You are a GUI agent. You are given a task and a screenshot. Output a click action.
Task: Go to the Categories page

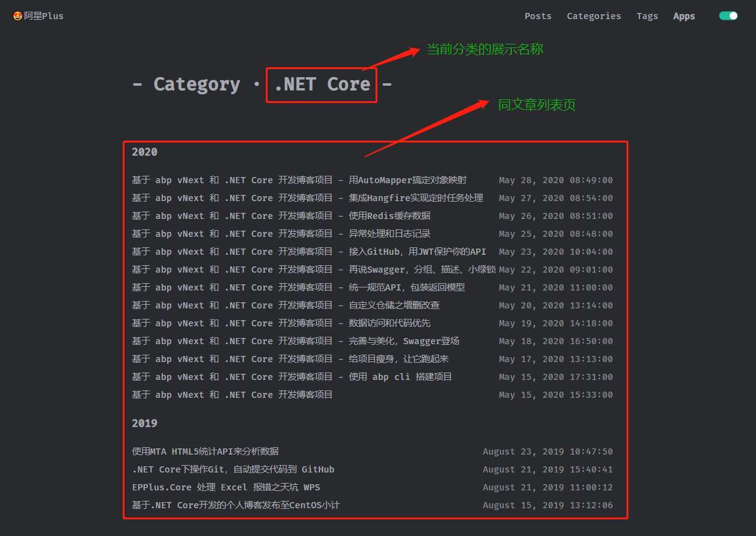tap(594, 16)
